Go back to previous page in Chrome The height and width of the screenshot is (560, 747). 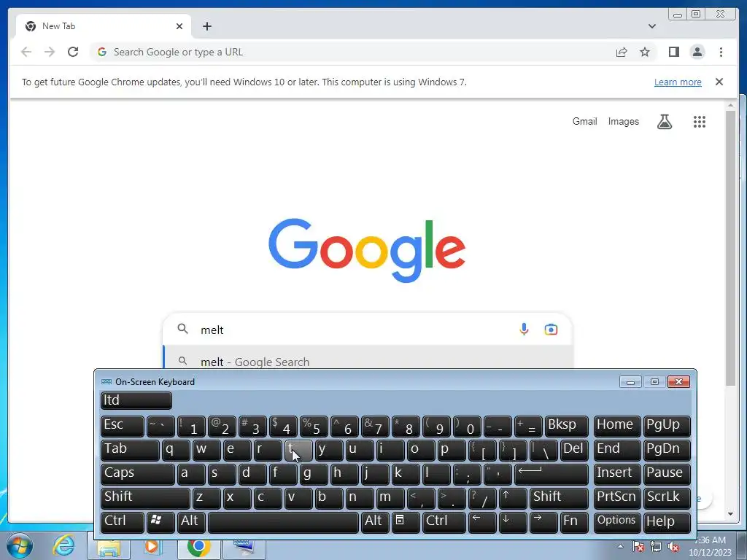pos(26,52)
